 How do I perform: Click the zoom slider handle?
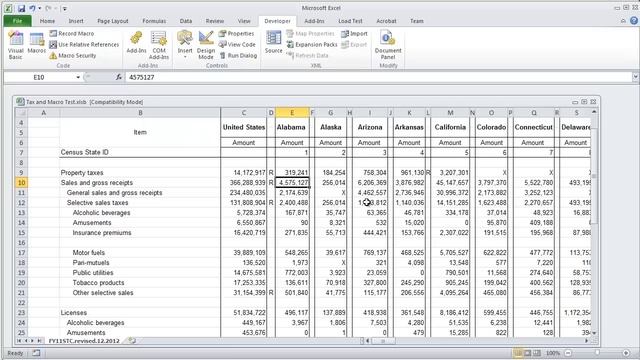pos(597,353)
